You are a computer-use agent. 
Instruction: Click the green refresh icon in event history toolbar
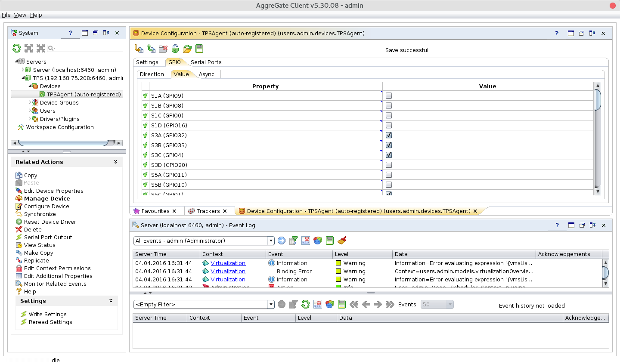point(306,304)
